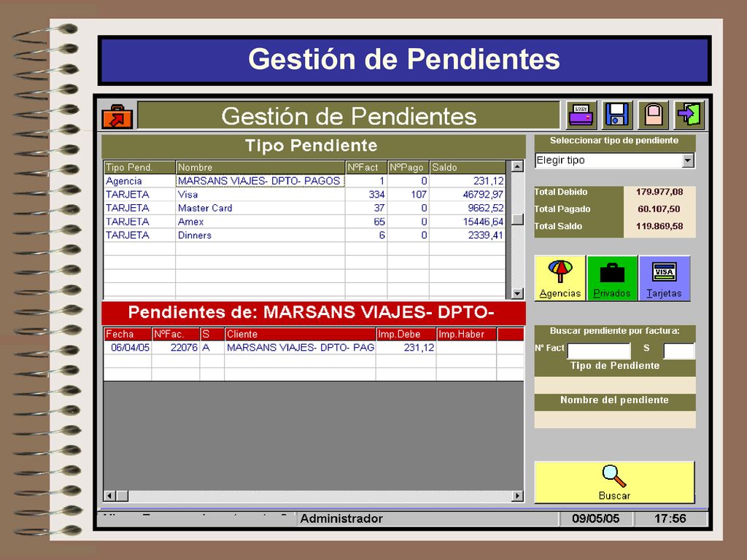Screen dimensions: 747x560
Task: Select the Visa row in the grid
Action: tap(304, 194)
